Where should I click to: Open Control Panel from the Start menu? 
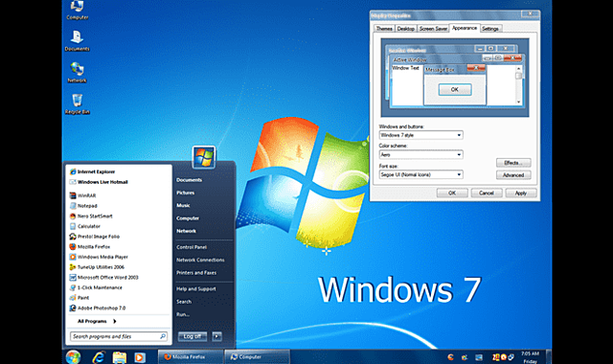tap(192, 247)
